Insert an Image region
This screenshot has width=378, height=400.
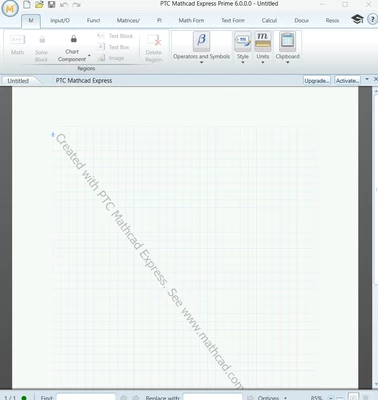point(111,58)
